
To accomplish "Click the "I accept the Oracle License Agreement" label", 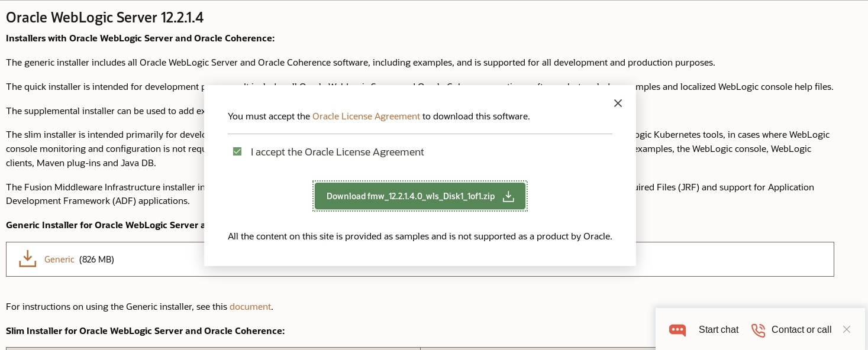I will (337, 152).
